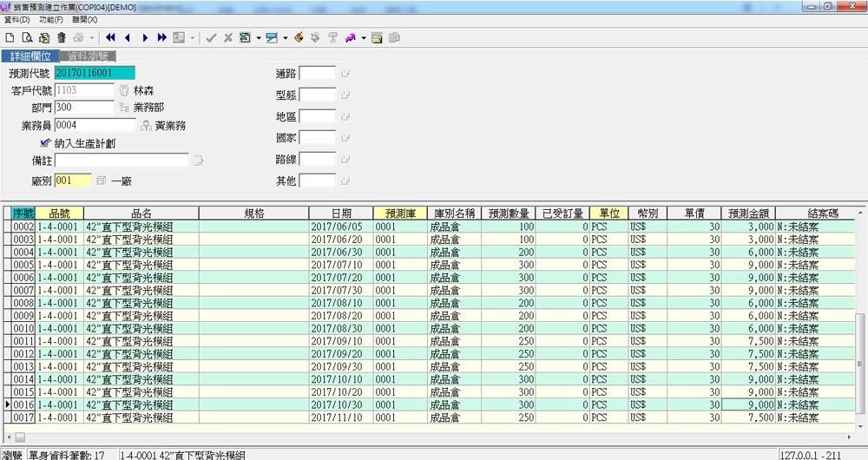Click the trash can delete icon
This screenshot has height=460, width=868.
point(61,38)
